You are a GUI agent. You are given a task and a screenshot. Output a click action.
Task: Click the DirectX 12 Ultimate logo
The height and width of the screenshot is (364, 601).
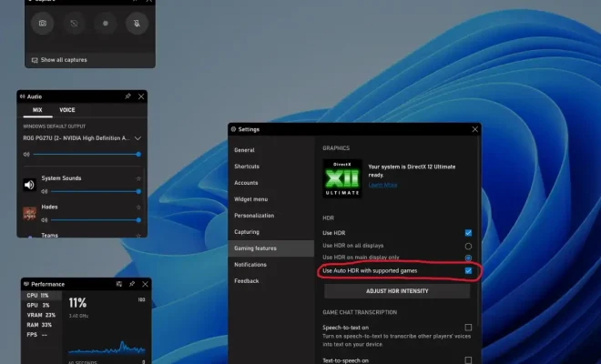pyautogui.click(x=341, y=178)
